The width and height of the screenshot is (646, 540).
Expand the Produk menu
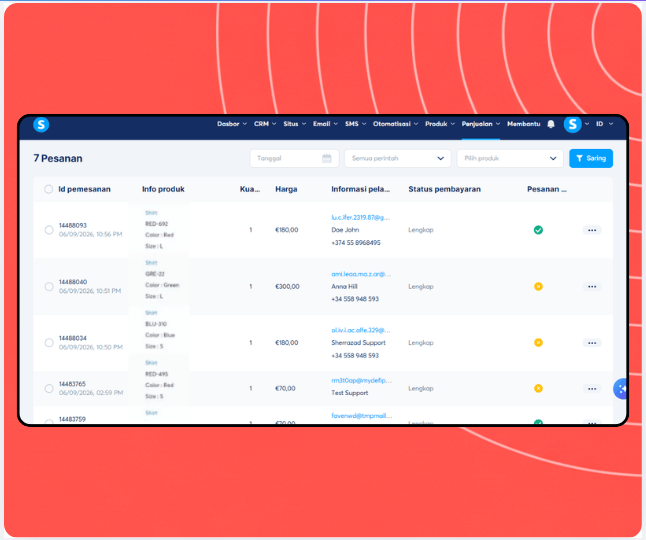[440, 124]
